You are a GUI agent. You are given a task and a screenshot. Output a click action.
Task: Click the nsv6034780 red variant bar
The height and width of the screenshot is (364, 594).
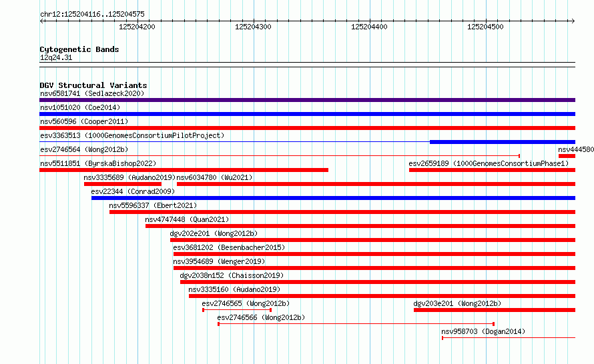tap(376, 184)
